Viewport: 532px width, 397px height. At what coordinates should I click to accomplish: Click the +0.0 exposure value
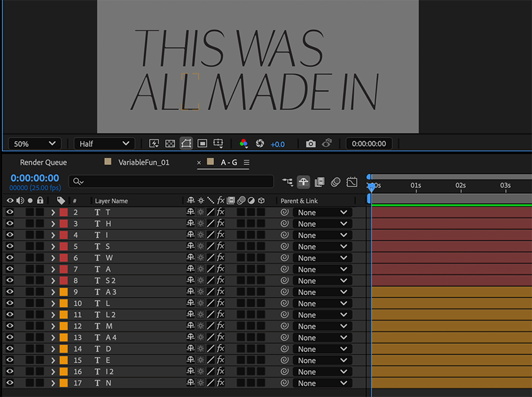click(x=277, y=144)
